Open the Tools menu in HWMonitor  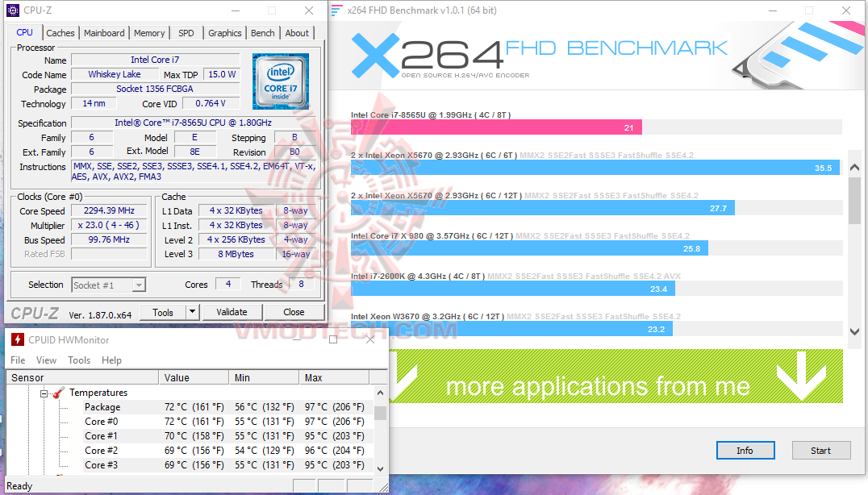78,360
